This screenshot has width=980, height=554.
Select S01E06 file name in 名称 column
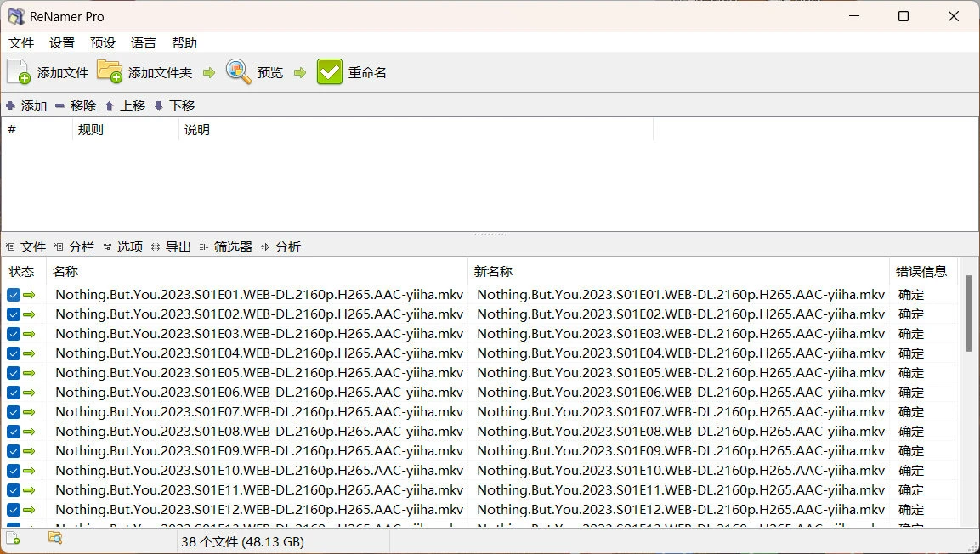[259, 393]
